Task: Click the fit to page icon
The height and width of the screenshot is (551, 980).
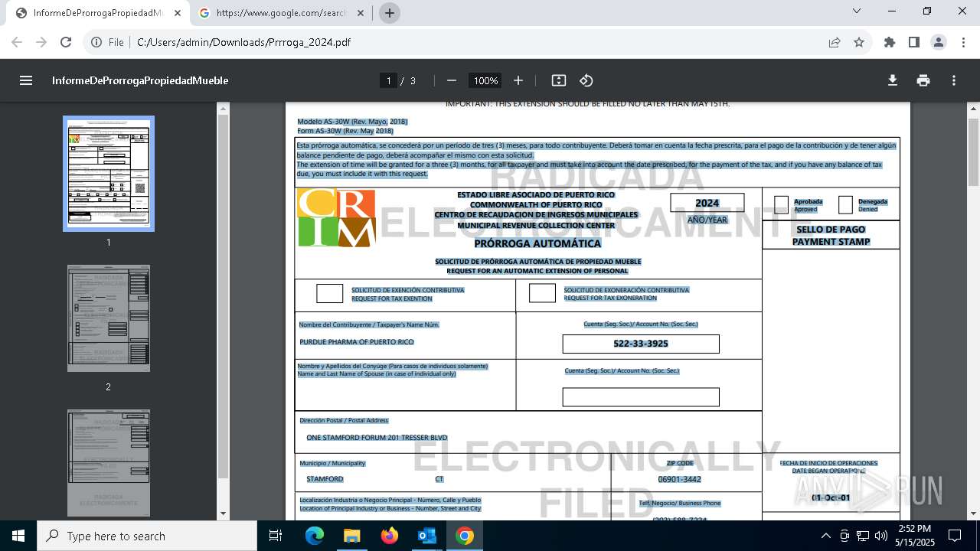Action: (559, 80)
